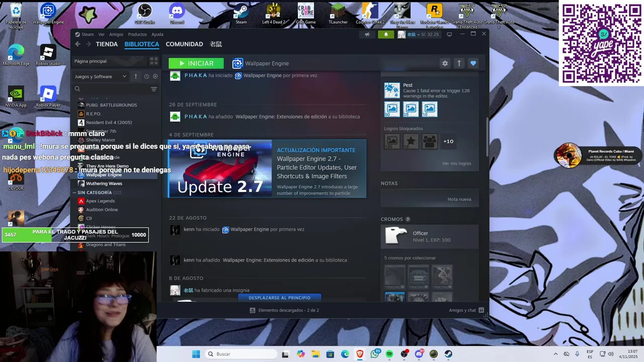Open the Pest achievement icon
Screen dimensions: 644x362
pyautogui.click(x=392, y=90)
